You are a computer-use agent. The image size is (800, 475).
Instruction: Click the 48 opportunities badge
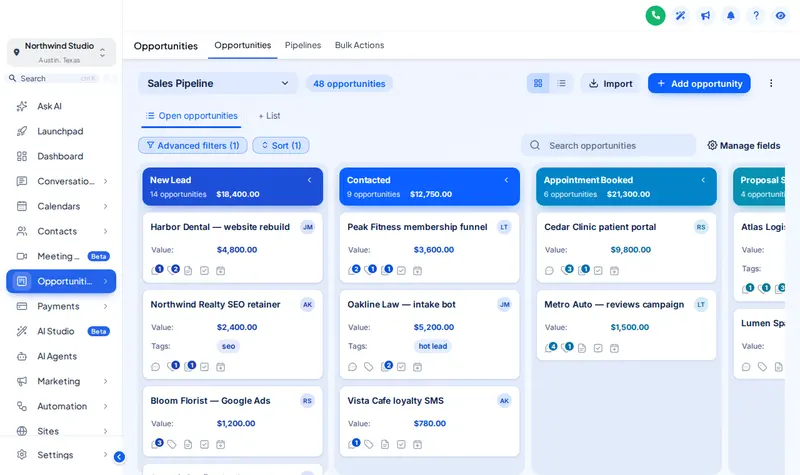[x=349, y=84]
